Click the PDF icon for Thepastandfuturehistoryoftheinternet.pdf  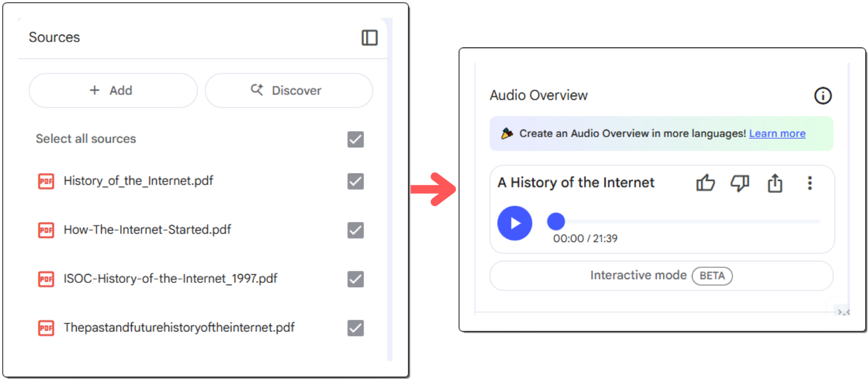click(46, 328)
